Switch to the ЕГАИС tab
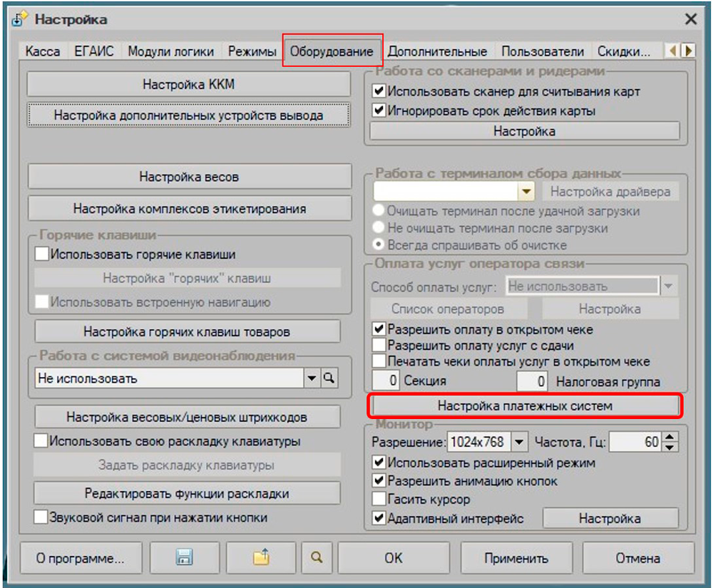The image size is (713, 588). [93, 51]
